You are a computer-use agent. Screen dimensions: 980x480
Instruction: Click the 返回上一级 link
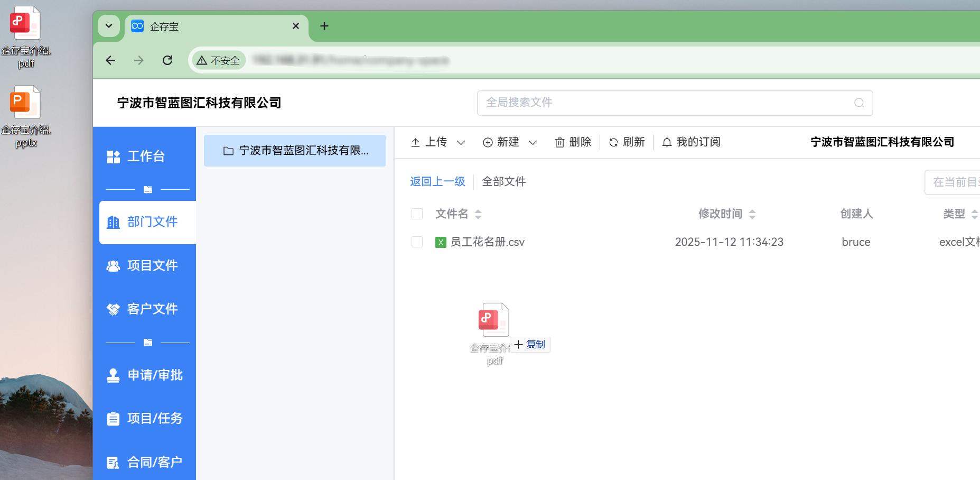437,182
